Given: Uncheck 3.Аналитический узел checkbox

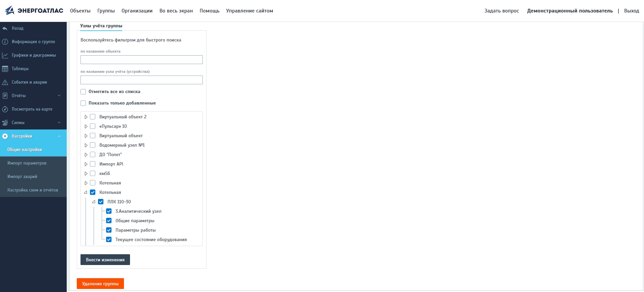Looking at the screenshot, I should click(x=109, y=211).
